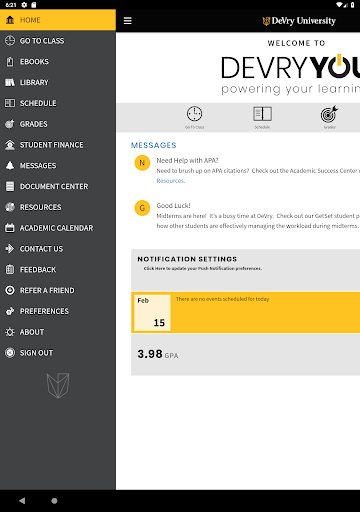
Task: Open Document Center from the menu
Action: [x=58, y=186]
